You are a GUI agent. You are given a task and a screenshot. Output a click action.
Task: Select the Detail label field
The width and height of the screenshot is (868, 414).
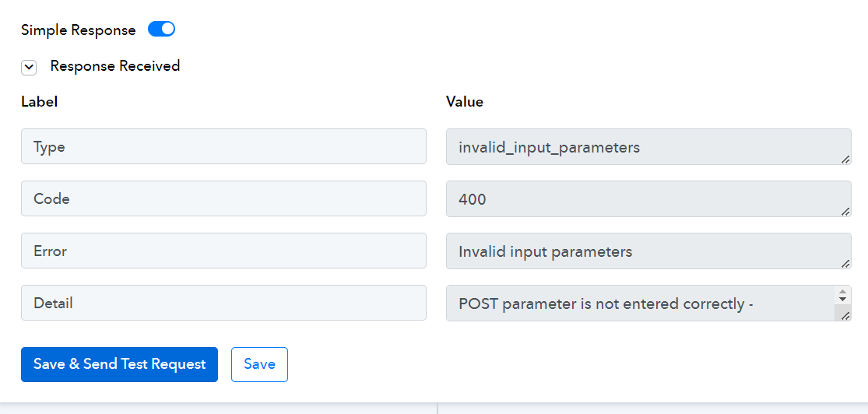[x=223, y=303]
